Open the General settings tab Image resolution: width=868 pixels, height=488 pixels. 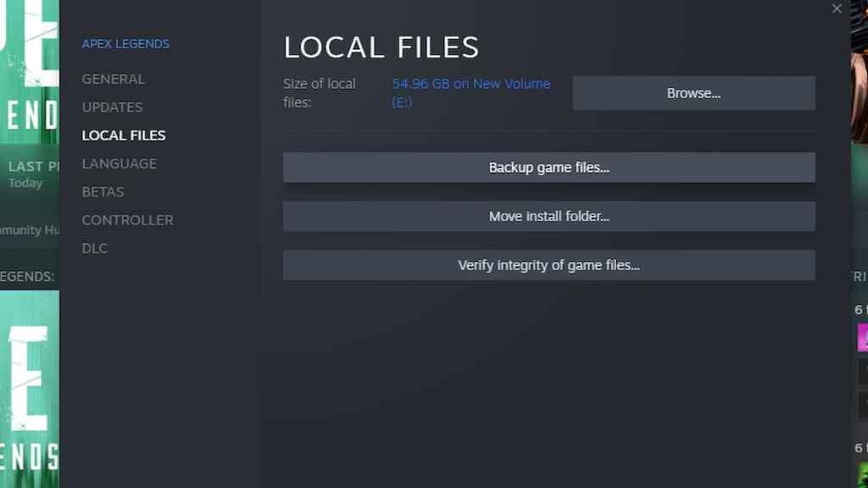pos(114,79)
